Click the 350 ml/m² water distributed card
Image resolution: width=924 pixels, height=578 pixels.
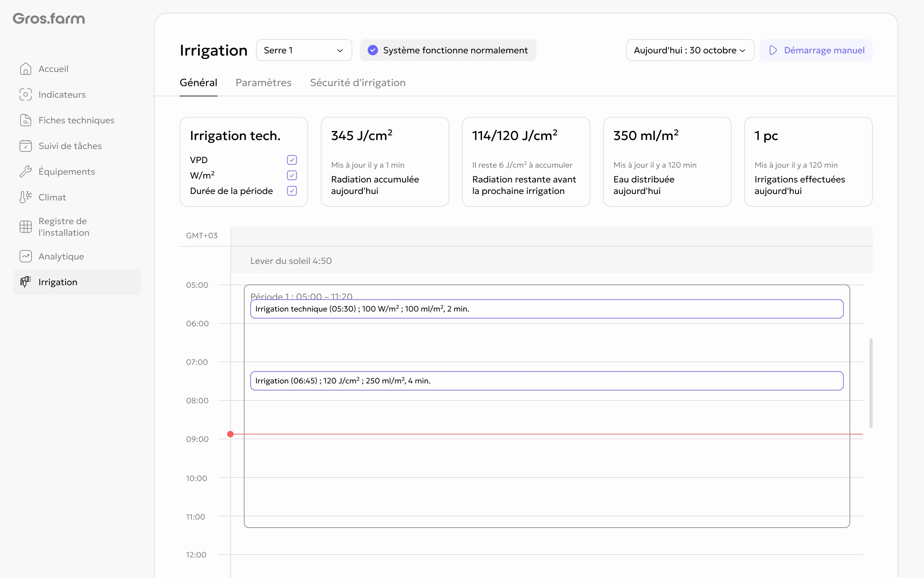(x=667, y=162)
